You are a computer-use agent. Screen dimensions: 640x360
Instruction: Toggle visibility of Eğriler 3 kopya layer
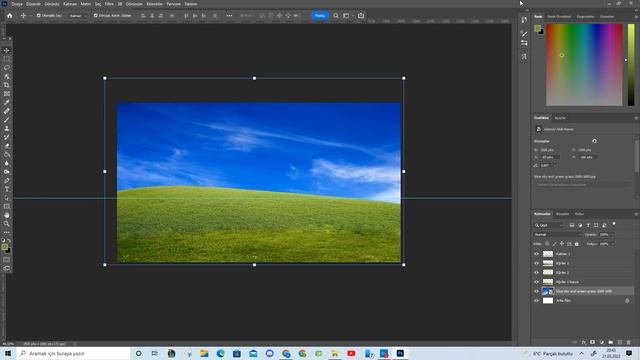tap(536, 282)
